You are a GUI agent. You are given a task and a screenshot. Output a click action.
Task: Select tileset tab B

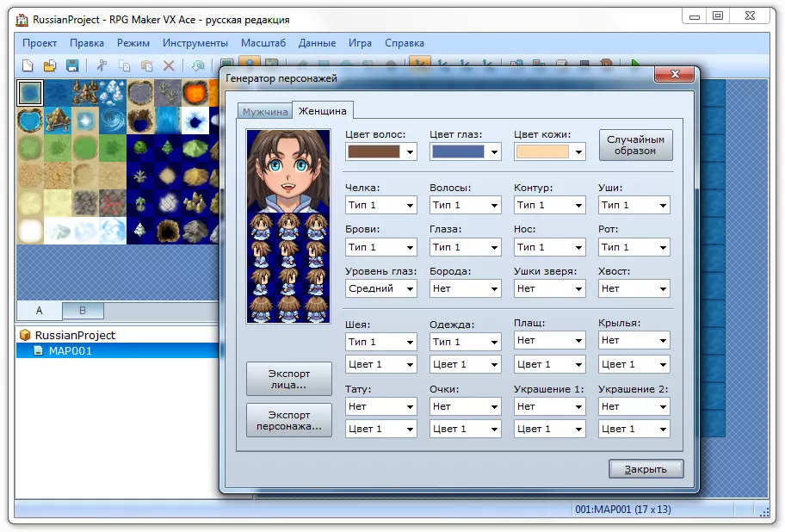83,310
